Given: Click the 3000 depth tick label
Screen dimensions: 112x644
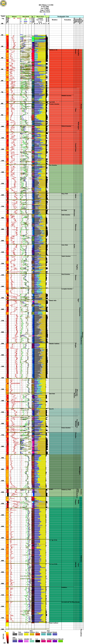Looking at the screenshot, I should (x=2, y=355).
